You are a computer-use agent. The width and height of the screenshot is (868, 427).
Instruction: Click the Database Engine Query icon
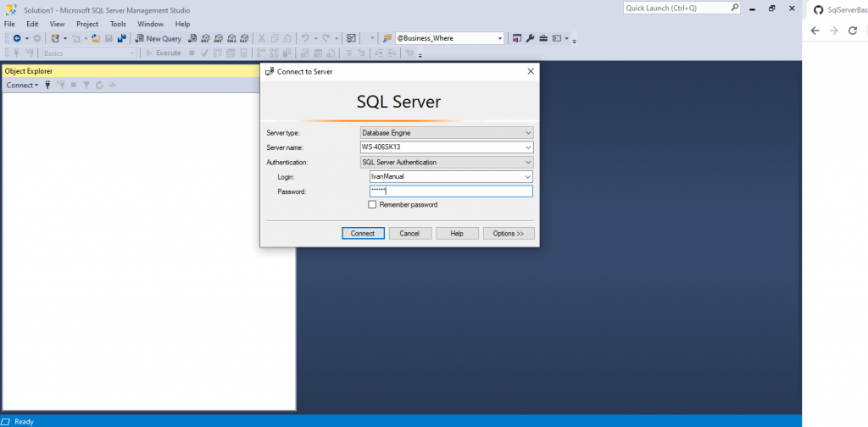tap(192, 38)
